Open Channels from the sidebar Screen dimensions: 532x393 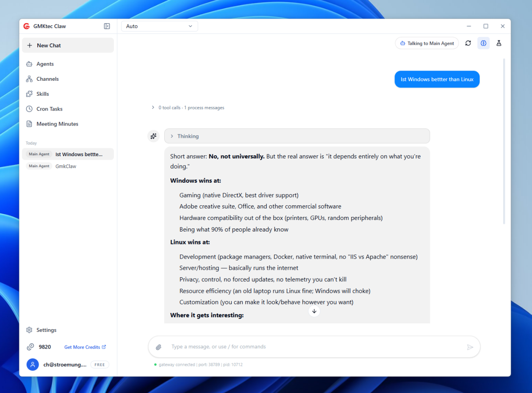click(x=68, y=79)
